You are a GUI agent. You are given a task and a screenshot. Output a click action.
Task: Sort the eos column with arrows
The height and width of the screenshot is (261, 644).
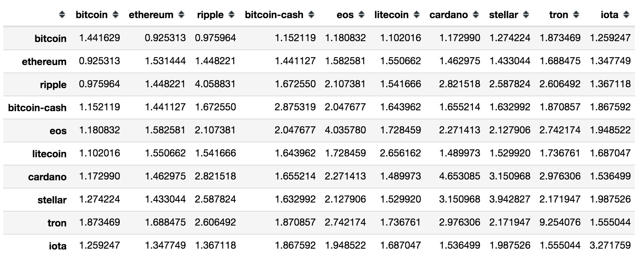click(361, 15)
